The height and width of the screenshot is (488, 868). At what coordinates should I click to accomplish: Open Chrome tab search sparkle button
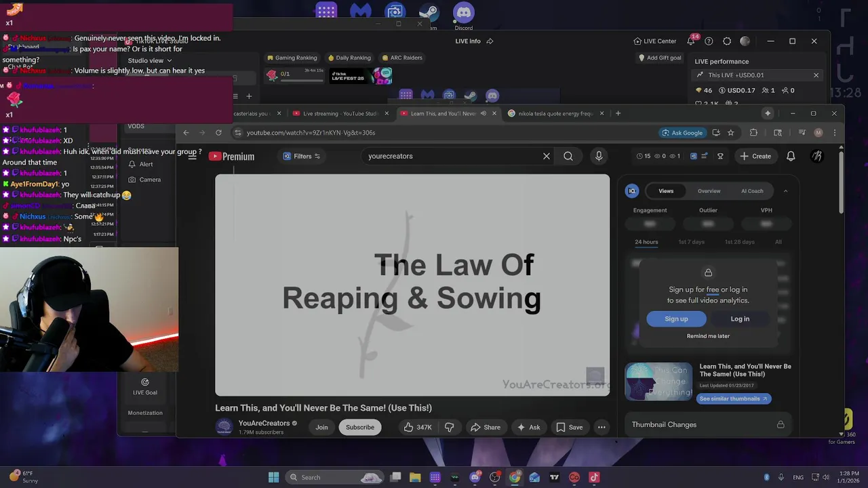768,113
